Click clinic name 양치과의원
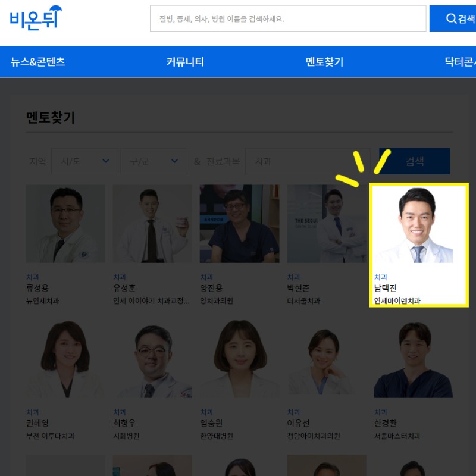Image resolution: width=476 pixels, height=476 pixels. pyautogui.click(x=217, y=301)
